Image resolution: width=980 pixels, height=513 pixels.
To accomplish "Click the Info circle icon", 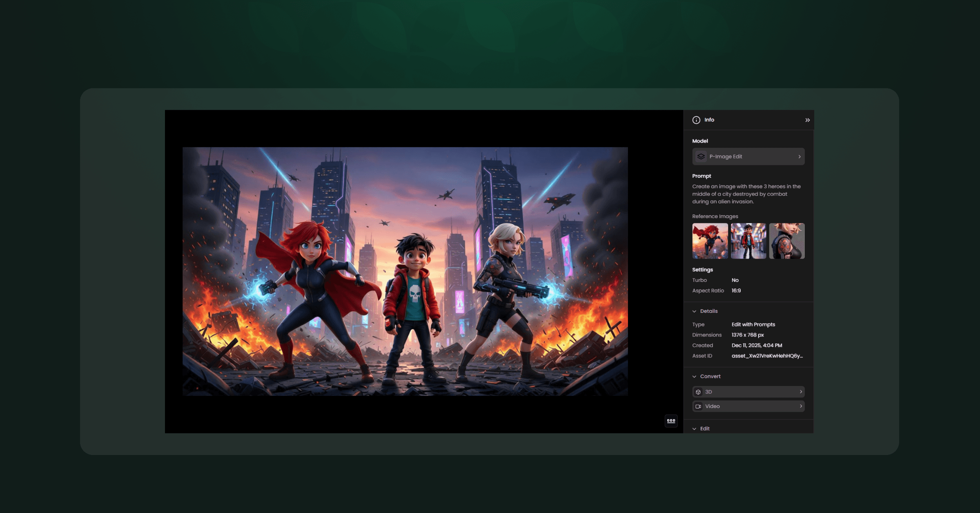I will [x=696, y=120].
